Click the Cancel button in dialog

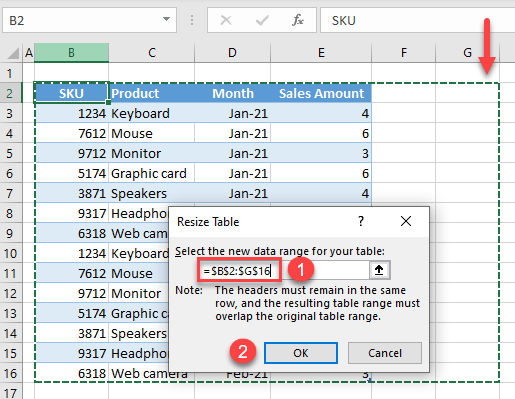tap(385, 353)
